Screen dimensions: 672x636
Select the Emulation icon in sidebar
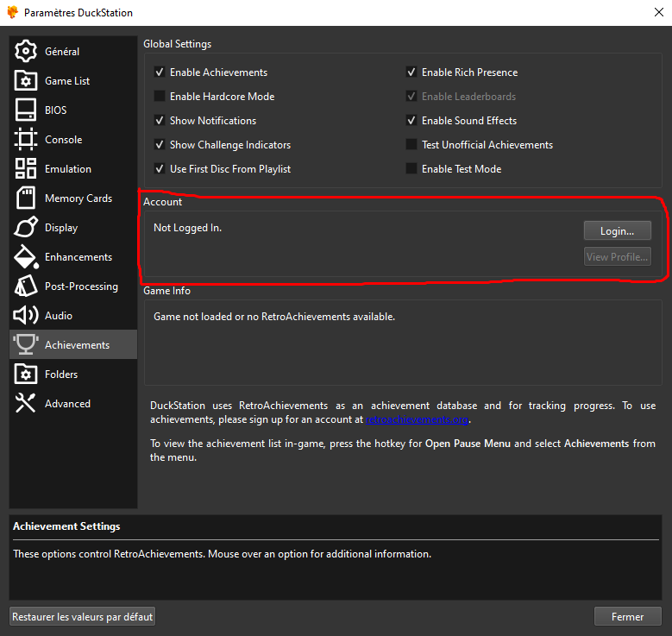click(26, 168)
